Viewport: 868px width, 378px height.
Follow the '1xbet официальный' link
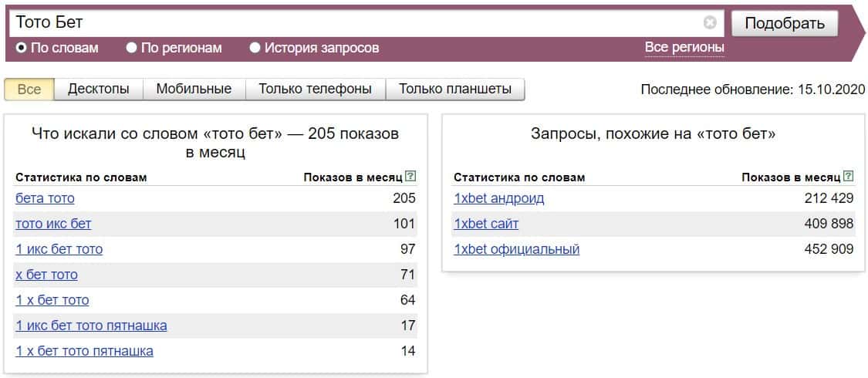pyautogui.click(x=516, y=249)
